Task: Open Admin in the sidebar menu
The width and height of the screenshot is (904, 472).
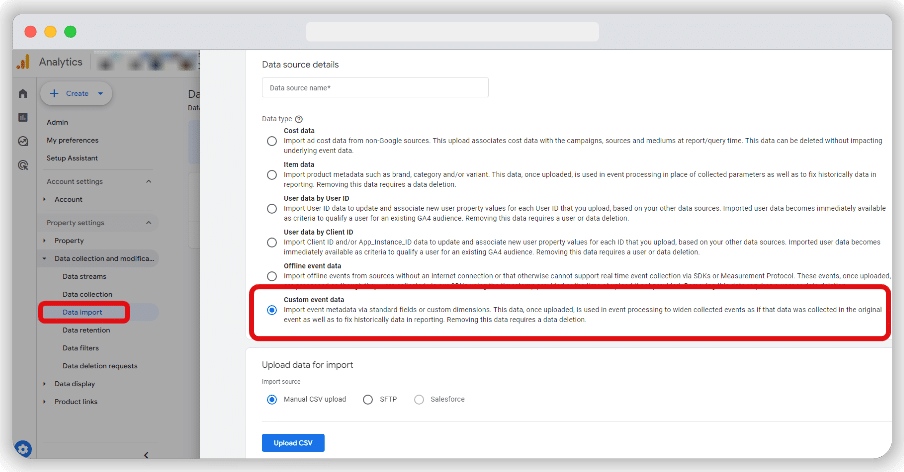Action: 57,123
